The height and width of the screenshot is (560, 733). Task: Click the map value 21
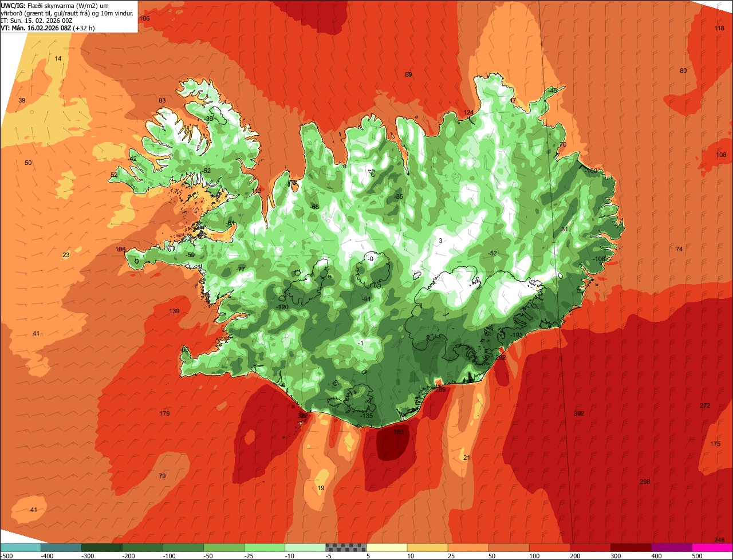point(466,458)
